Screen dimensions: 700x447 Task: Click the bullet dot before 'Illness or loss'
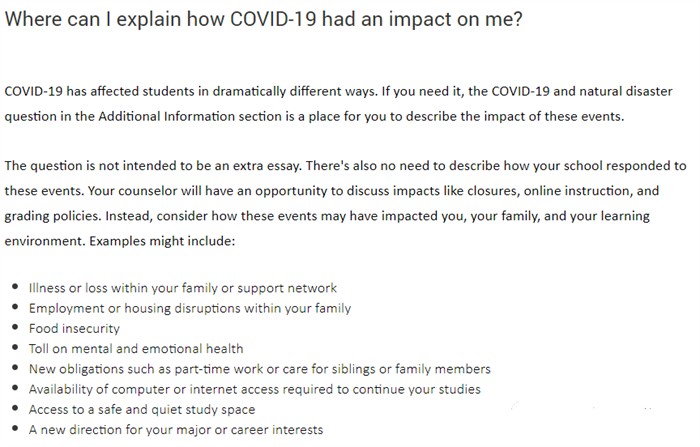point(15,287)
